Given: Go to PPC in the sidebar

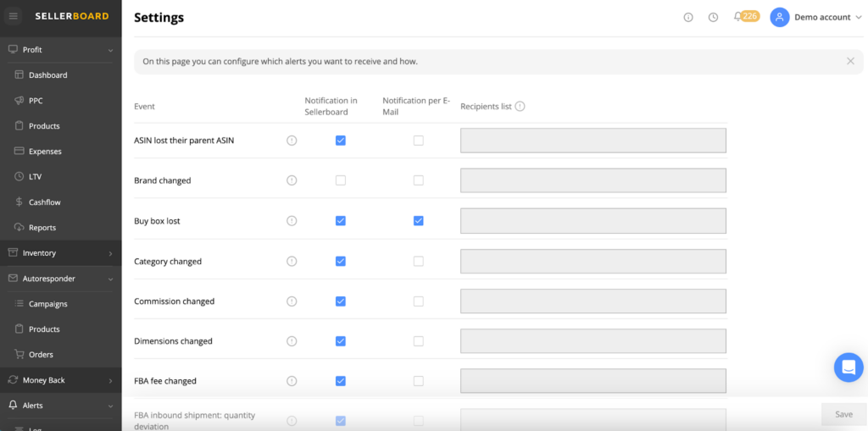Looking at the screenshot, I should click(x=36, y=101).
